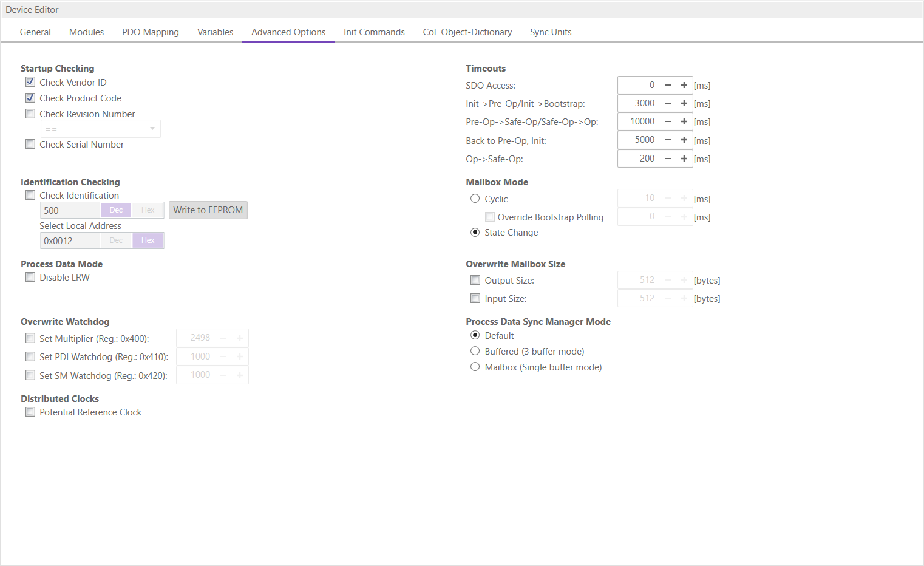
Task: Enable Set SM Watchdog overwrite
Action: (30, 375)
